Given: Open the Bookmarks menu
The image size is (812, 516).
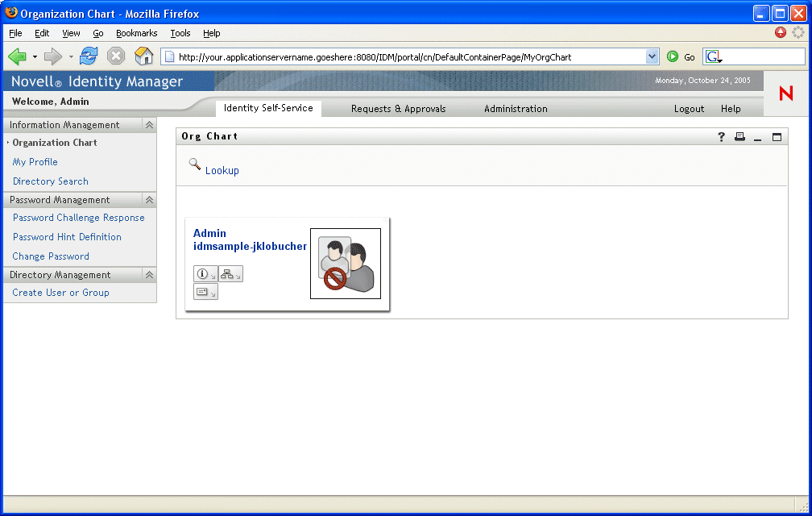Looking at the screenshot, I should coord(137,33).
